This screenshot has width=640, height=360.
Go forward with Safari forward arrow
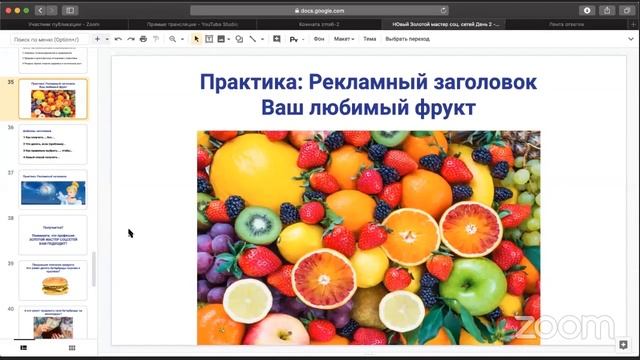point(52,10)
